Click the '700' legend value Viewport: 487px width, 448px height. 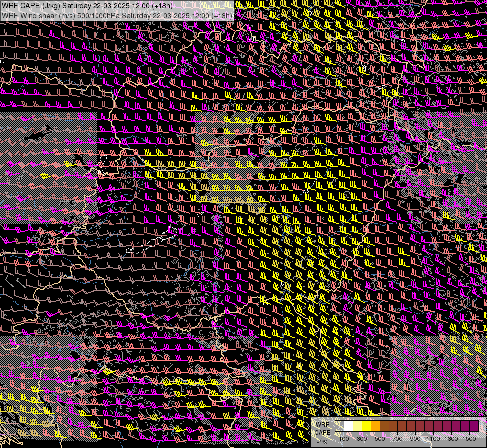[397, 439]
